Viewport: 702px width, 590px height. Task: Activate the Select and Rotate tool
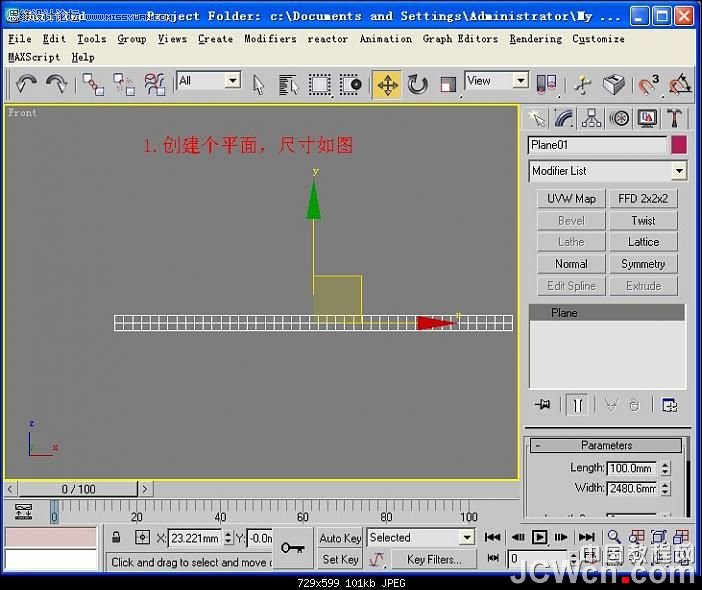coord(417,85)
